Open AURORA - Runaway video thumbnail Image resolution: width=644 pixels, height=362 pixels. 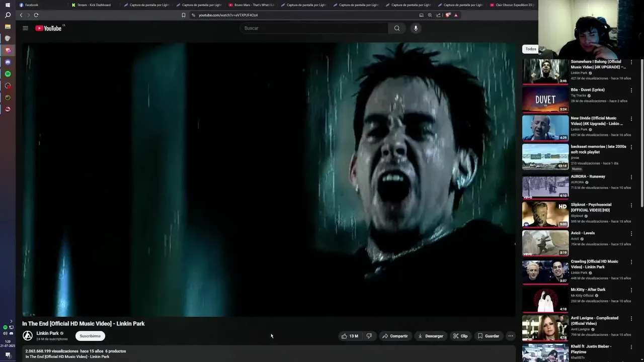coord(545,187)
